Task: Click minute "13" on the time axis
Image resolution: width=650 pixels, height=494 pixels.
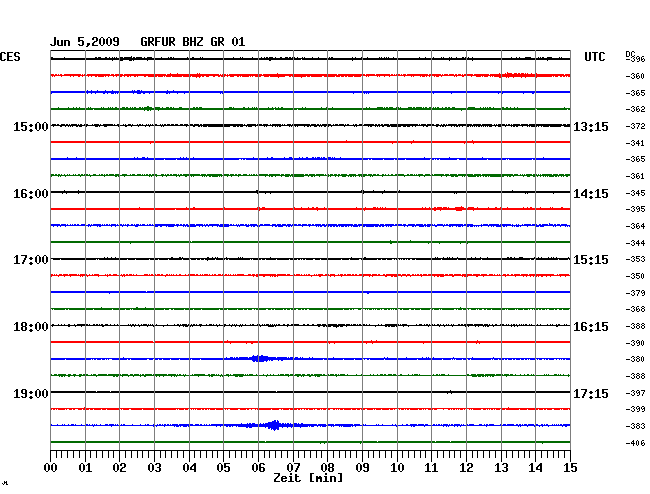Action: (501, 468)
